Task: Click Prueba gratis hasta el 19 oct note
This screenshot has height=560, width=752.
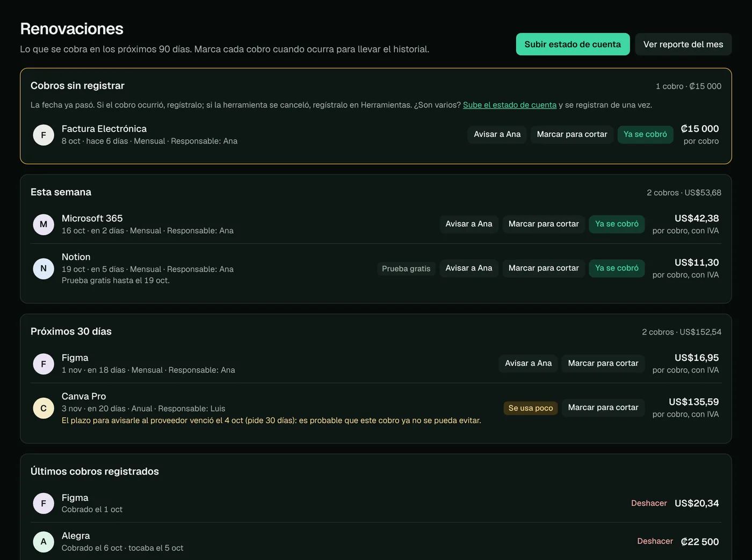Action: pyautogui.click(x=115, y=280)
